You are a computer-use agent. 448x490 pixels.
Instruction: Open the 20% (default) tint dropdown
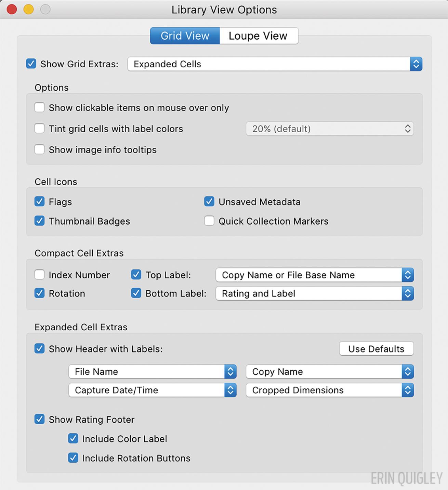pos(329,129)
